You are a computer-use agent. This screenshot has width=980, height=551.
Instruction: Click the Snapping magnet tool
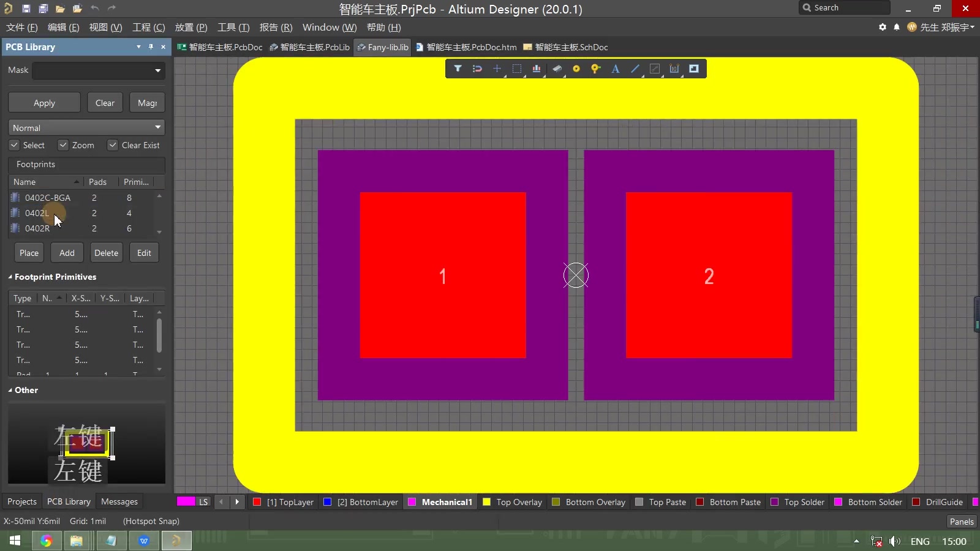pos(477,69)
